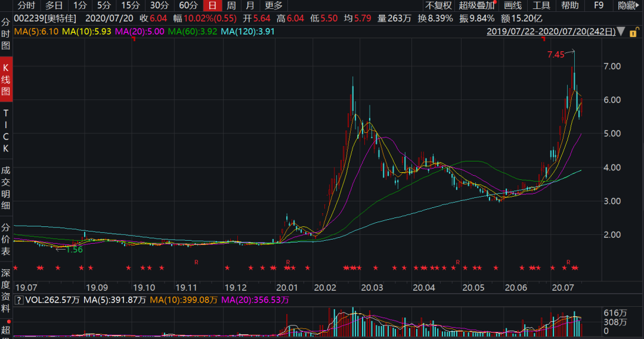Click the red R marker above 20.01

coord(288,262)
